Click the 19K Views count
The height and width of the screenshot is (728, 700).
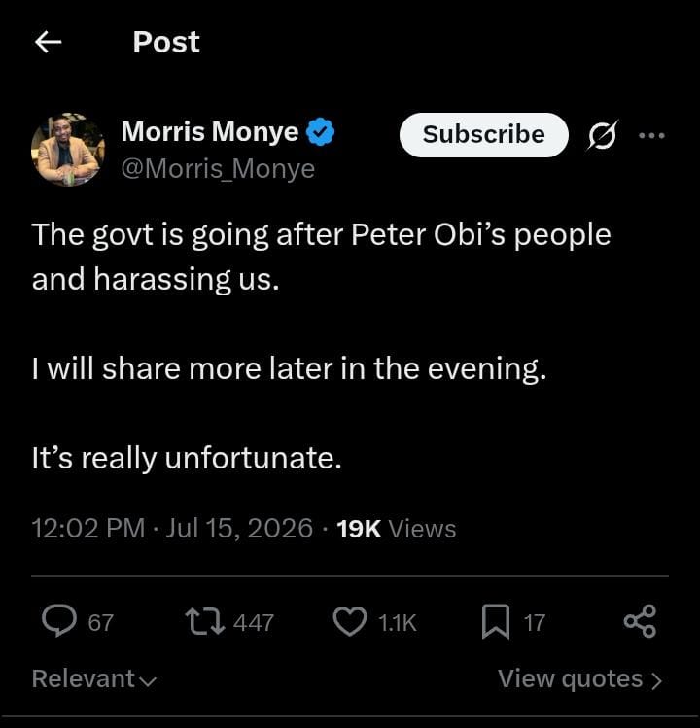[x=397, y=529]
